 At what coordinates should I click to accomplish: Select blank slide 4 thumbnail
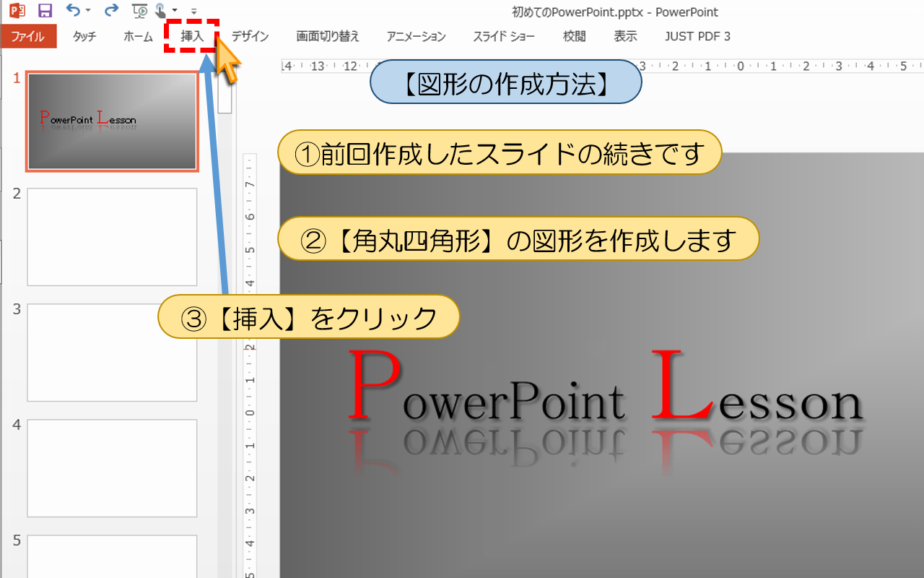pos(112,468)
